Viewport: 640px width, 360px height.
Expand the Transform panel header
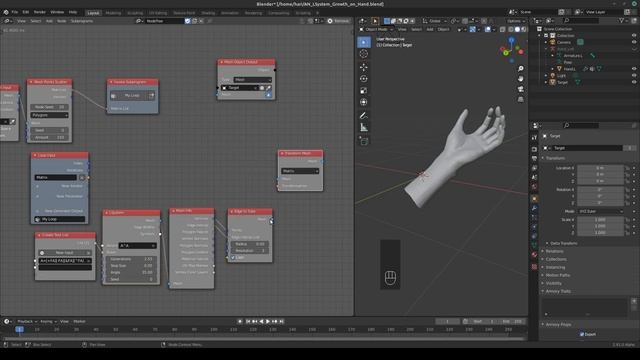pyautogui.click(x=555, y=158)
